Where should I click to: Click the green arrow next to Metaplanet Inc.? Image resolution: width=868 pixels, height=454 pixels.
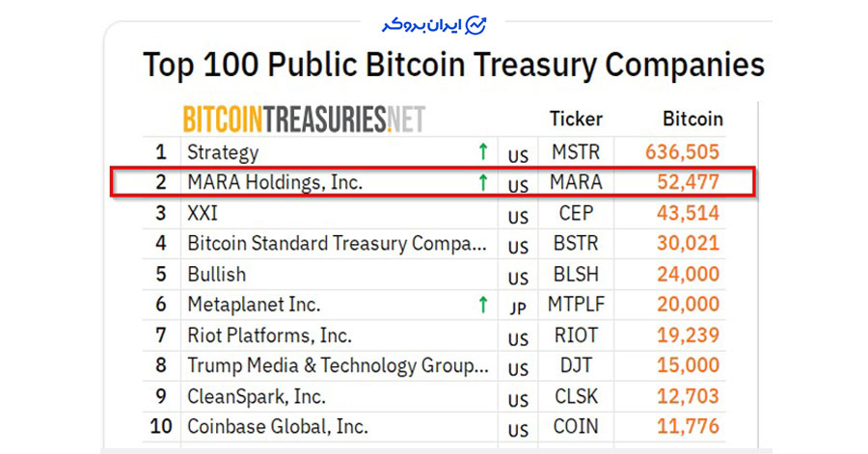click(482, 305)
